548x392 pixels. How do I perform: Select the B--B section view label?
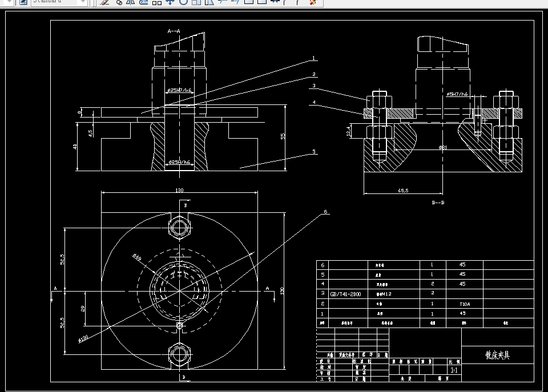(438, 203)
